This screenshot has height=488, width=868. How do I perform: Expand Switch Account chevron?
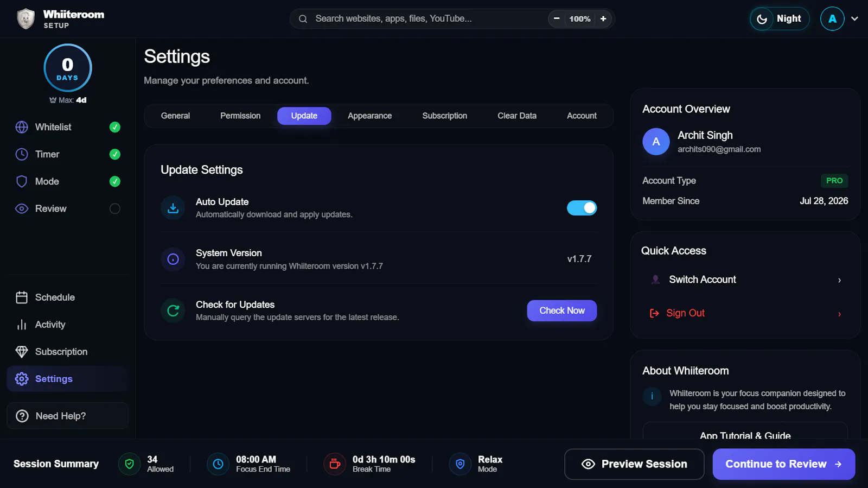[x=839, y=280]
